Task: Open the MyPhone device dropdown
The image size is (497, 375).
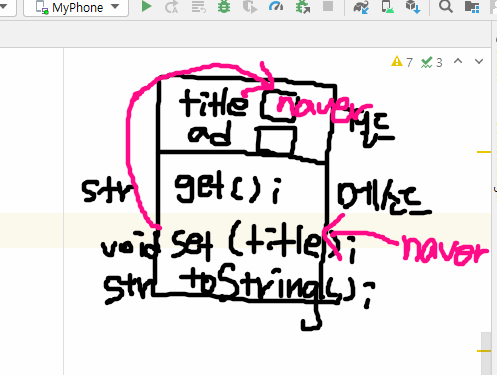Action: pyautogui.click(x=76, y=7)
